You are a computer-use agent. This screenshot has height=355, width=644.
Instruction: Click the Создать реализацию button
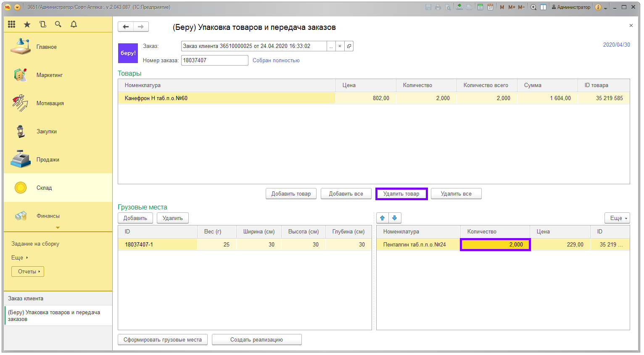click(256, 340)
